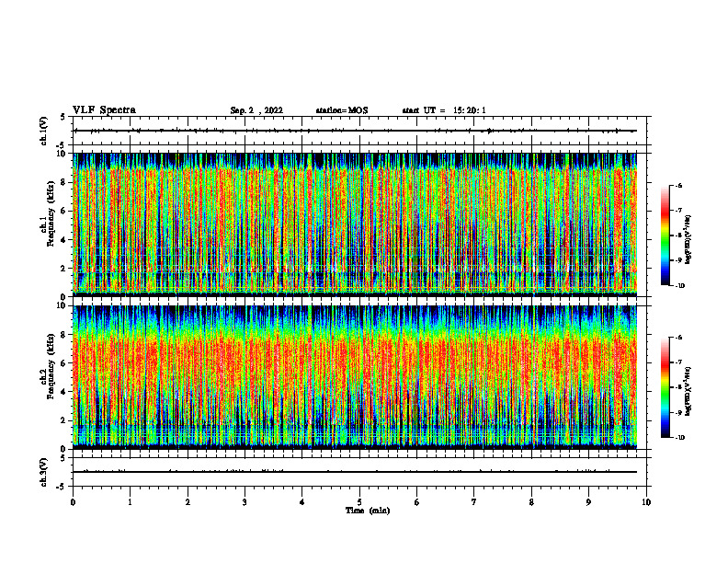Click the ch.2 spectrogram color bar

pos(665,387)
